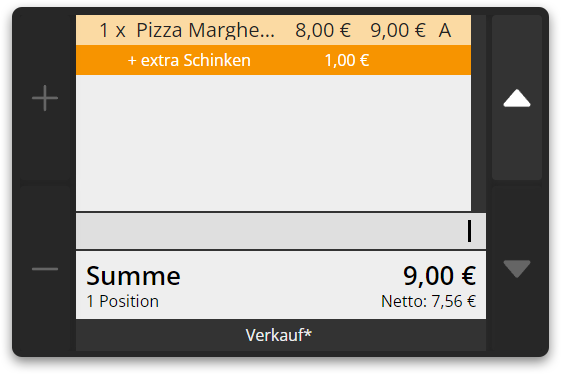This screenshot has height=374, width=561.
Task: Click the empty area of the receipt list
Action: tap(273, 142)
